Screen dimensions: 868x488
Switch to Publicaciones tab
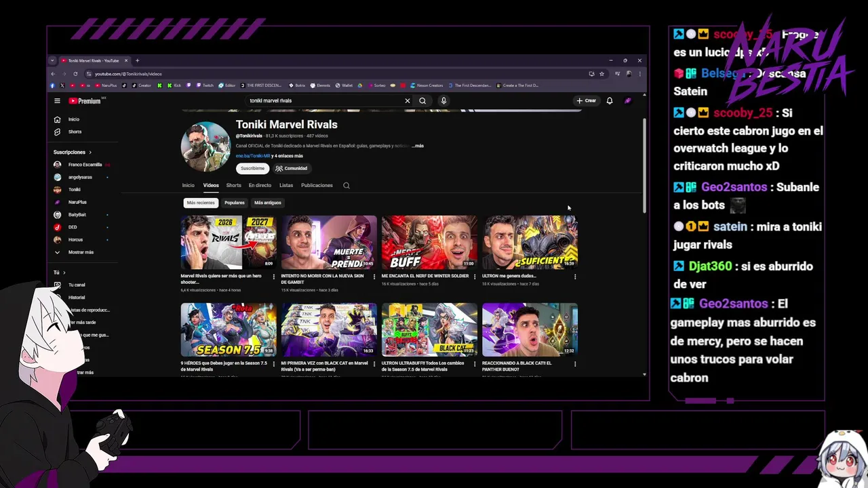coord(317,185)
